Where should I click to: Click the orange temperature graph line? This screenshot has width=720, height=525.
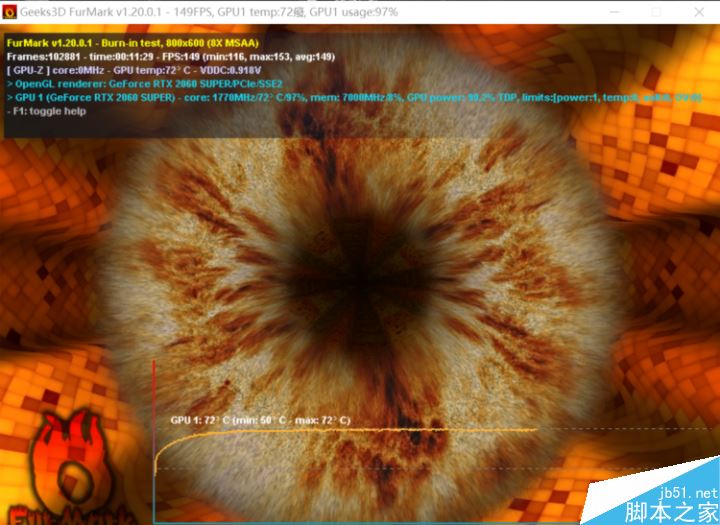346,431
